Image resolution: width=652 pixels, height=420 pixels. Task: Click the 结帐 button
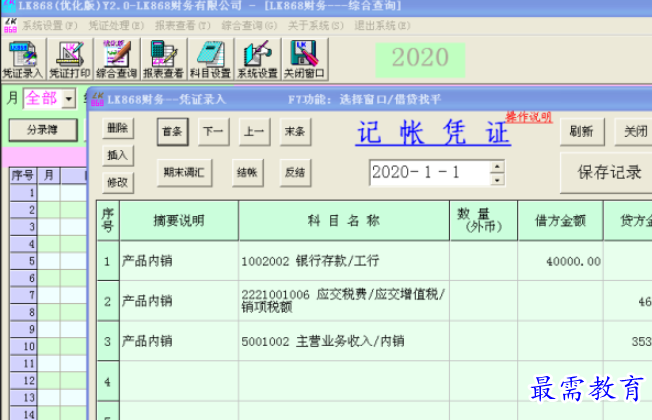point(247,173)
